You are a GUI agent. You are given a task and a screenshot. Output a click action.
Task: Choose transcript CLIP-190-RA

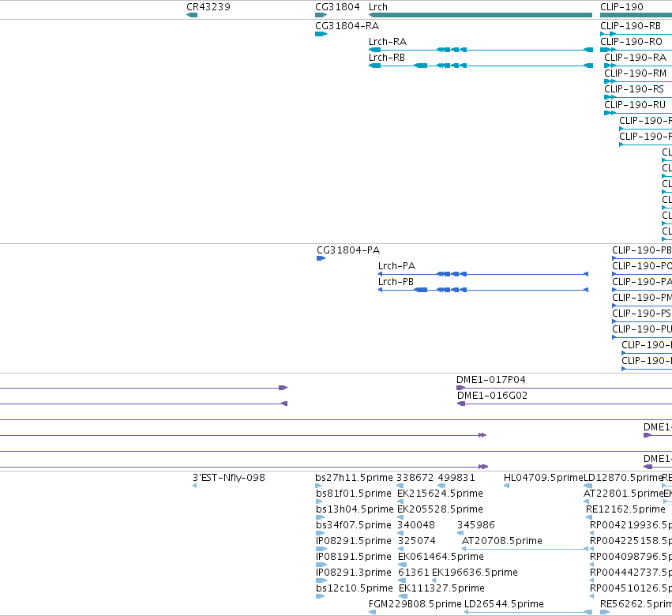(635, 58)
